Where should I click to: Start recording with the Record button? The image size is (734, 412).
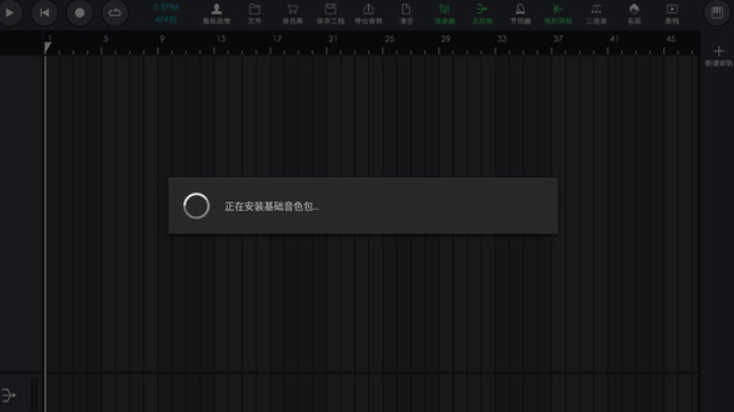(80, 13)
